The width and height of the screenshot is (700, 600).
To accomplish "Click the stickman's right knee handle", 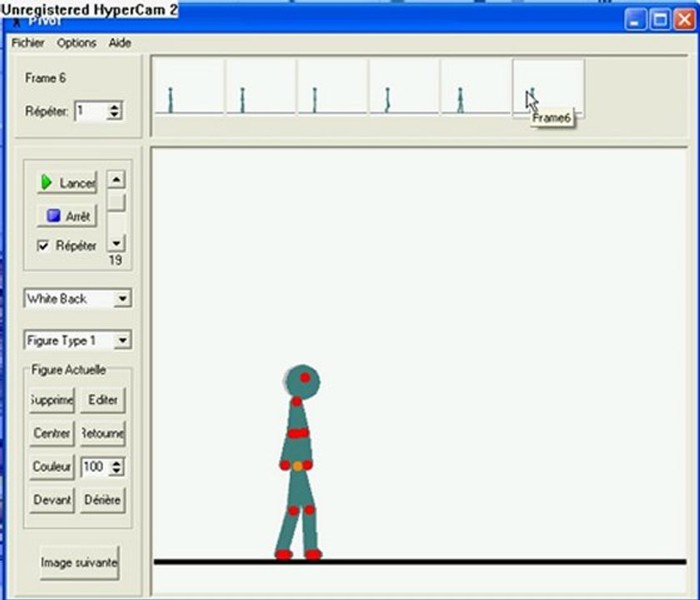I will click(309, 509).
